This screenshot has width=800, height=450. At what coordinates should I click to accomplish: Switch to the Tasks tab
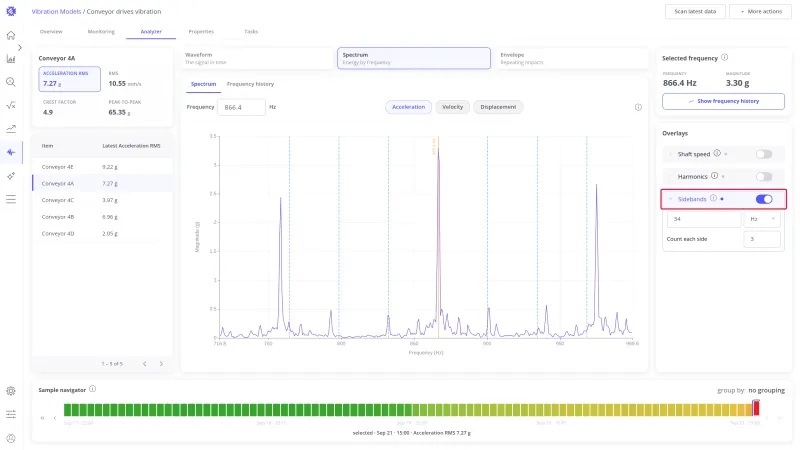tap(251, 32)
